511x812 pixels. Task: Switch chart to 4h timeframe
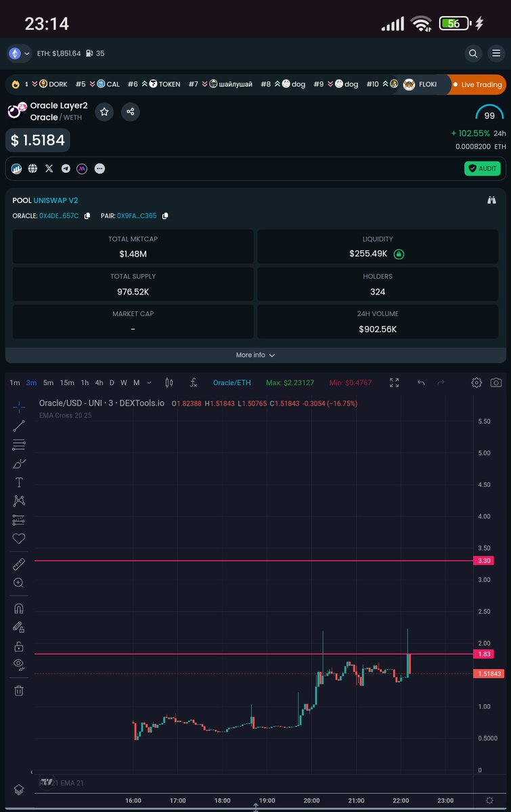coord(99,383)
